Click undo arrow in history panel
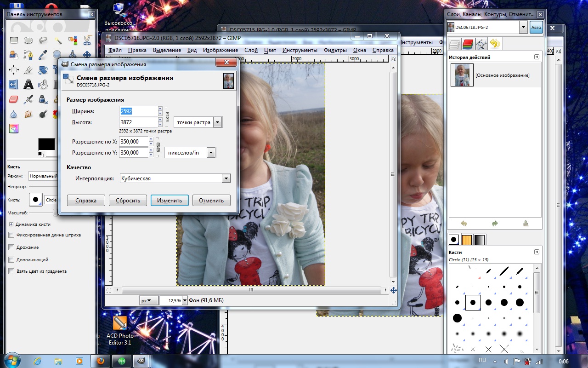The height and width of the screenshot is (368, 588). pos(464,224)
